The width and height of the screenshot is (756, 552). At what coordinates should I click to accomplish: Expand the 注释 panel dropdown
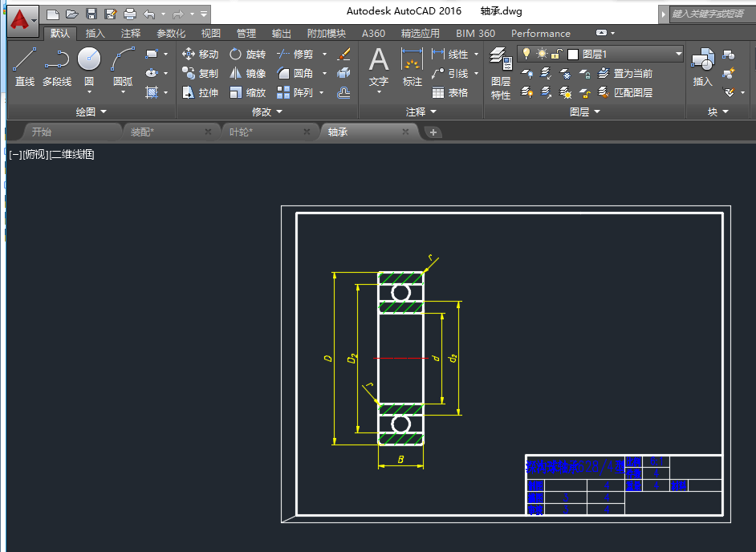[x=421, y=112]
